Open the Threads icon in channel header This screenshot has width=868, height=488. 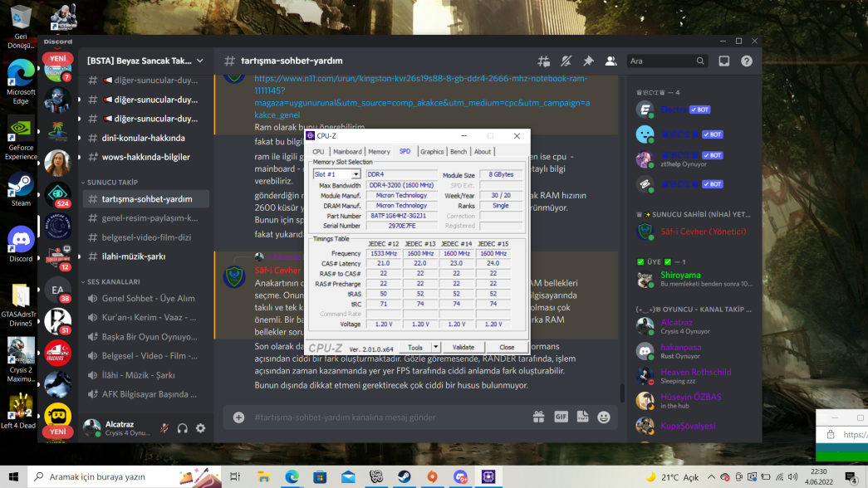point(543,61)
